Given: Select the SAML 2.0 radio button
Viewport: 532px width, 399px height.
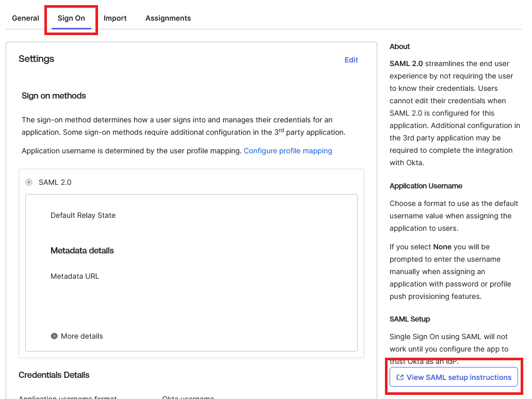Looking at the screenshot, I should (x=29, y=182).
